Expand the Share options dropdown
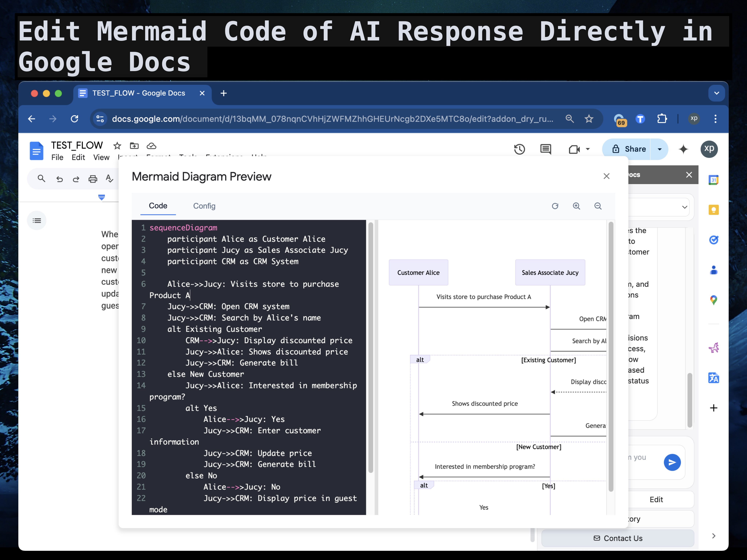This screenshot has height=560, width=747. [x=659, y=149]
